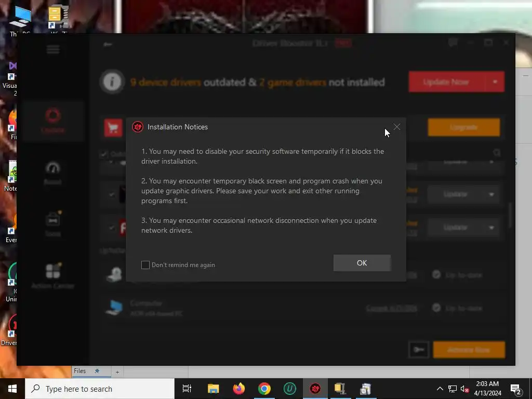Click the Computer device row icon

(114, 308)
